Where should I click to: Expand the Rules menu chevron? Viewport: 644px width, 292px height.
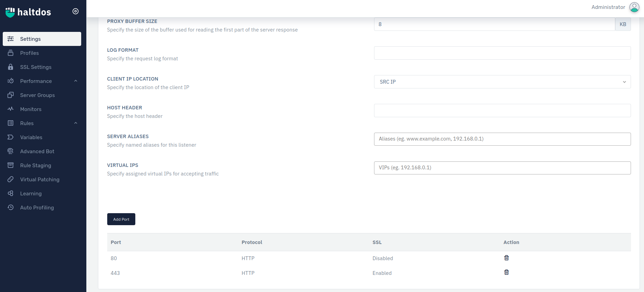point(76,123)
